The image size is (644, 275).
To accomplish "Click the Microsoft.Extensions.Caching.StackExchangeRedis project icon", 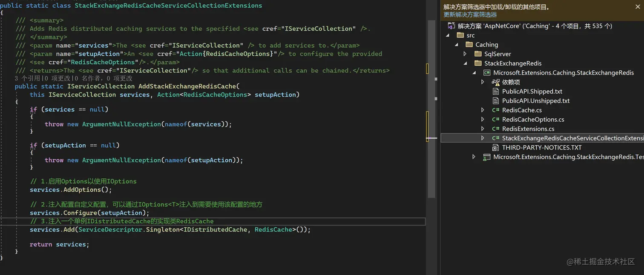I will [486, 73].
